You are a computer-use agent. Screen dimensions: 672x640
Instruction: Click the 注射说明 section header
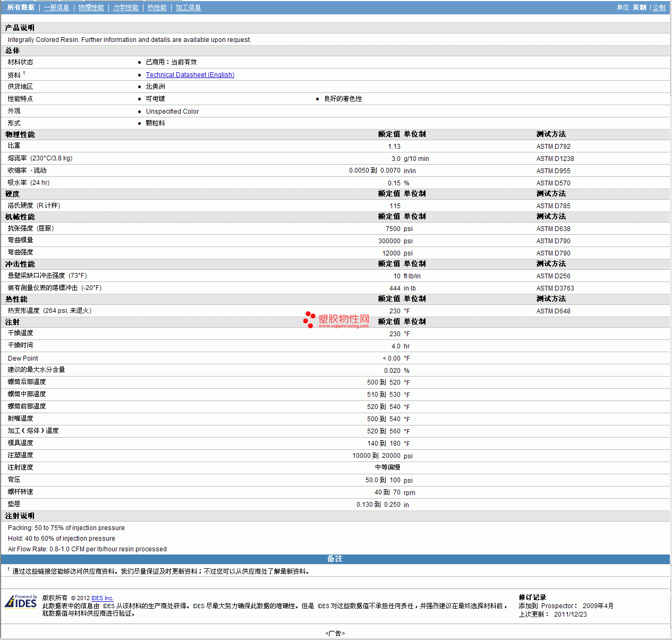pos(20,516)
